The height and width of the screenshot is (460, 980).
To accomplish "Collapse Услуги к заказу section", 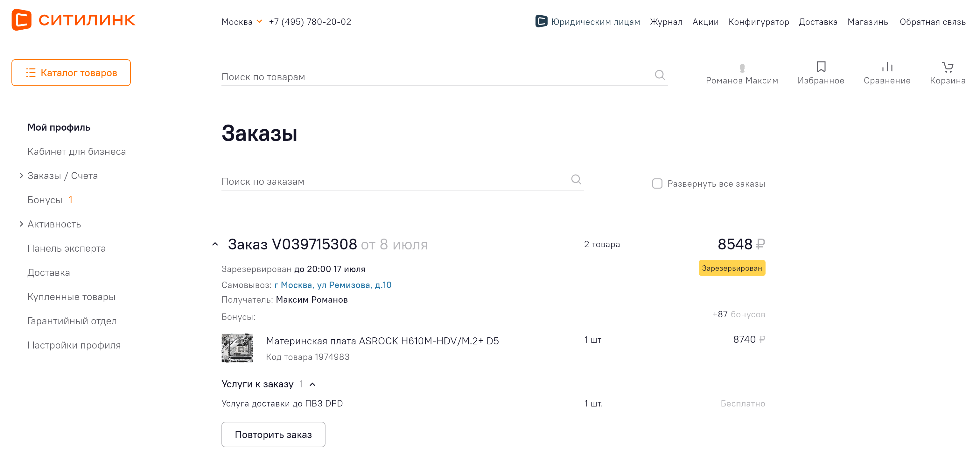I will [x=312, y=384].
